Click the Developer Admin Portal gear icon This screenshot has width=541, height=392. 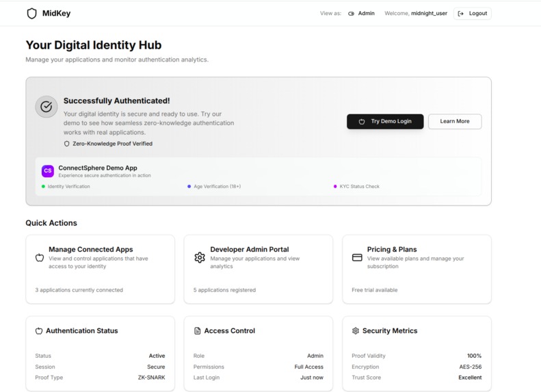200,257
